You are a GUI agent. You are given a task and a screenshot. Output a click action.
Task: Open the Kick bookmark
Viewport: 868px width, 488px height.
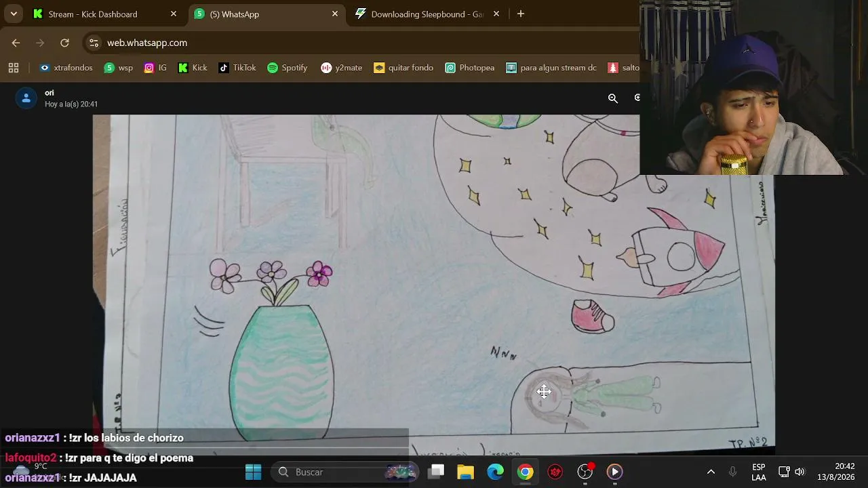(193, 68)
